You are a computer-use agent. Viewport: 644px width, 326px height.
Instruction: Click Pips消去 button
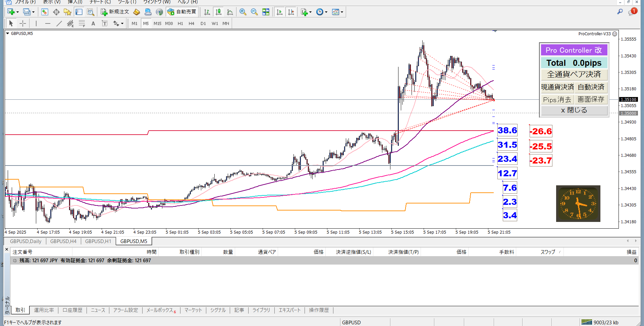click(557, 100)
